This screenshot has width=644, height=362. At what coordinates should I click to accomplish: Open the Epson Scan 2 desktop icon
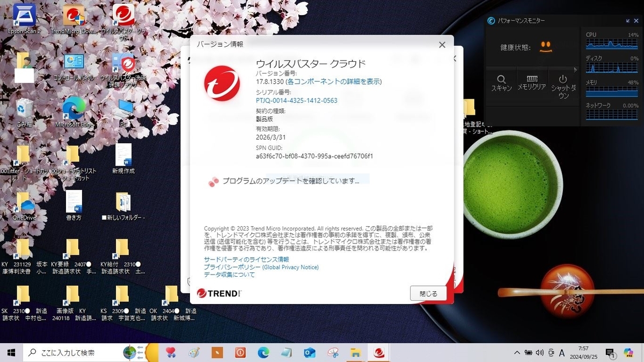pos(24,19)
